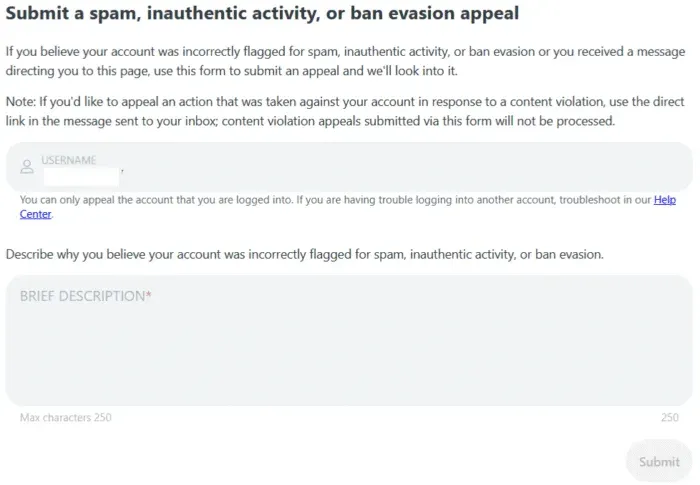Image resolution: width=700 pixels, height=485 pixels.
Task: Click the 'Max characters 250' hint
Action: (x=66, y=417)
